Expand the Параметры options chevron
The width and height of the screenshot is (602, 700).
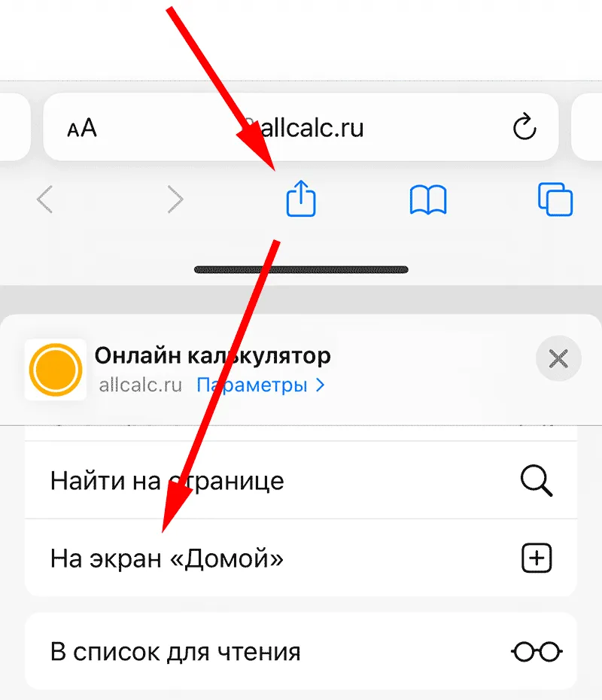(x=320, y=385)
